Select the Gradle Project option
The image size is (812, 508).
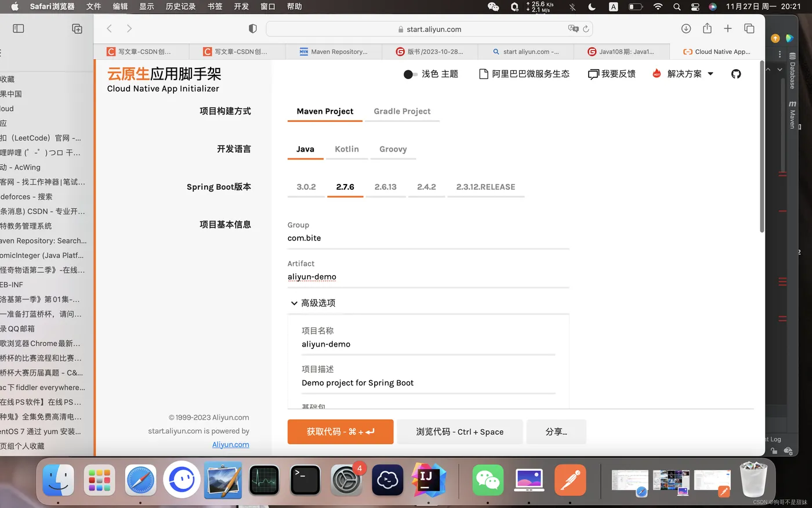point(402,111)
